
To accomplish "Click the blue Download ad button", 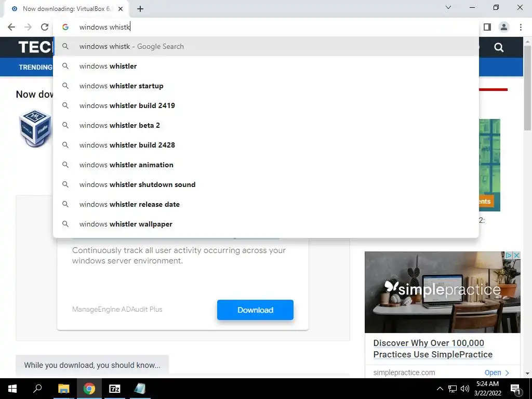I will pyautogui.click(x=255, y=310).
